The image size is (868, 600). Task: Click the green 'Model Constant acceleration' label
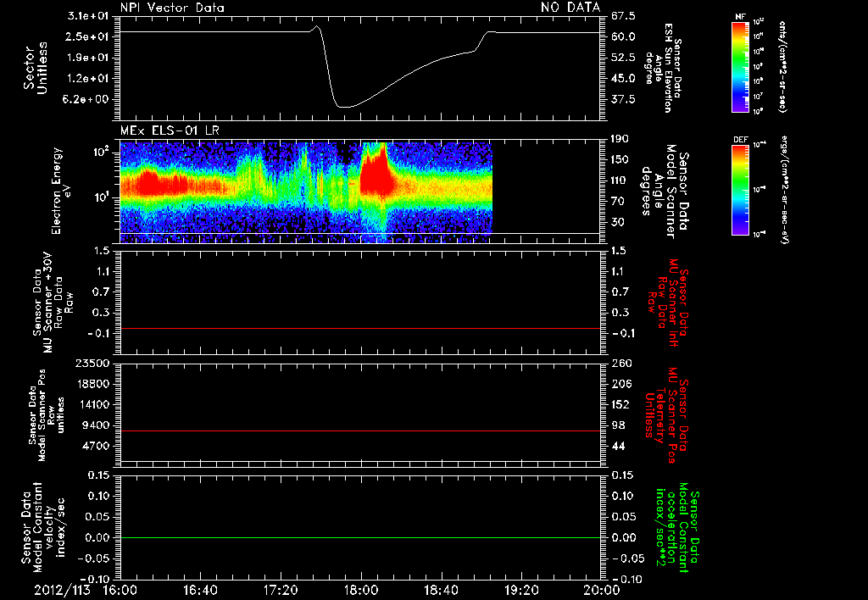pyautogui.click(x=677, y=528)
